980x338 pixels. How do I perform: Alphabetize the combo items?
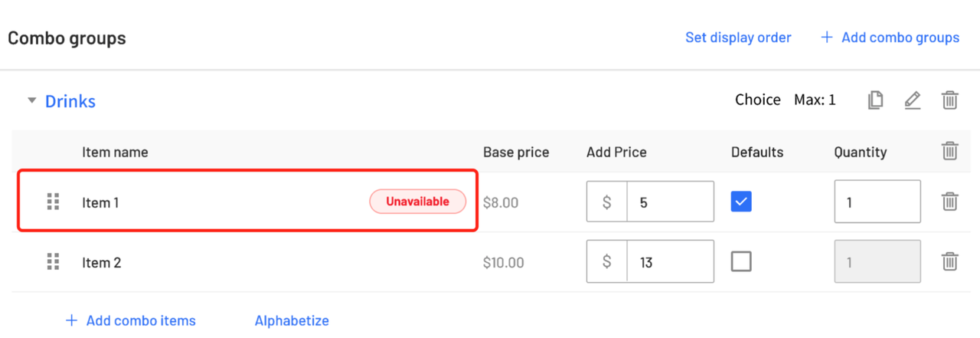tap(292, 320)
